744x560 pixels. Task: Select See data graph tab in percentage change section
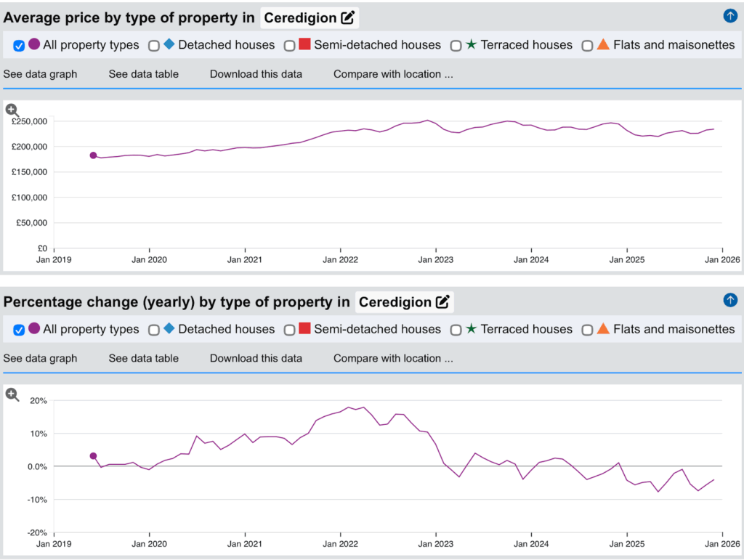tap(40, 358)
